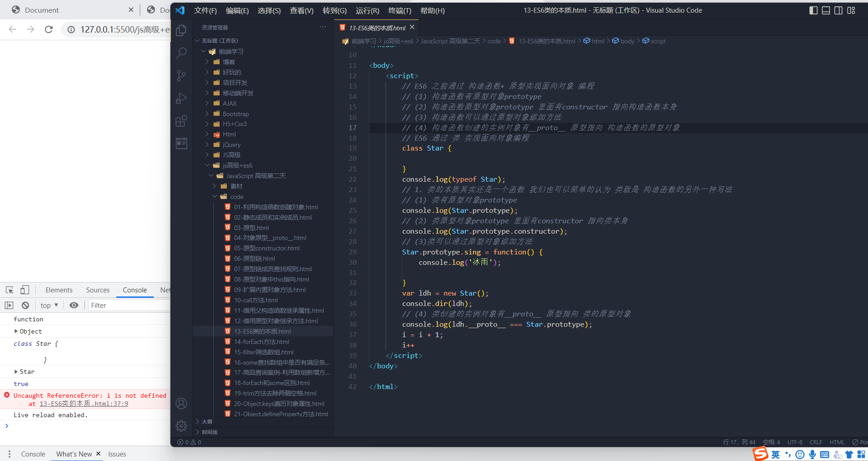Open file 03-原型.html in explorer
868x461 pixels.
(251, 228)
